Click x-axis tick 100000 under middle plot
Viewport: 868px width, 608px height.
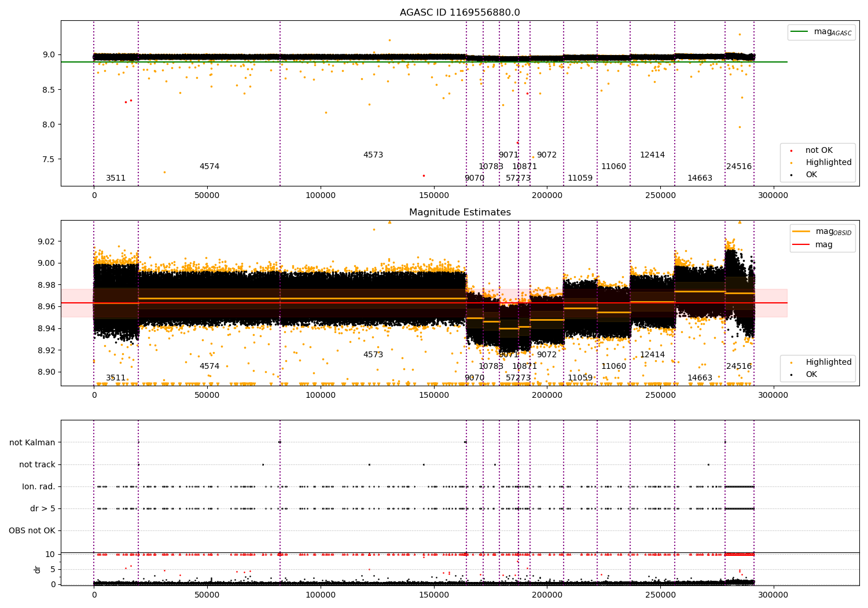[320, 395]
